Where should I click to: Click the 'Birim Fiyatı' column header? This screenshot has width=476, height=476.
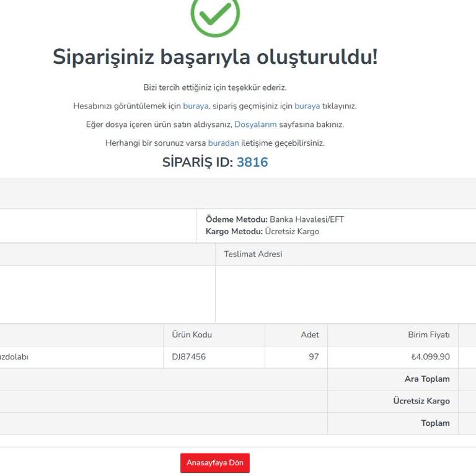429,335
